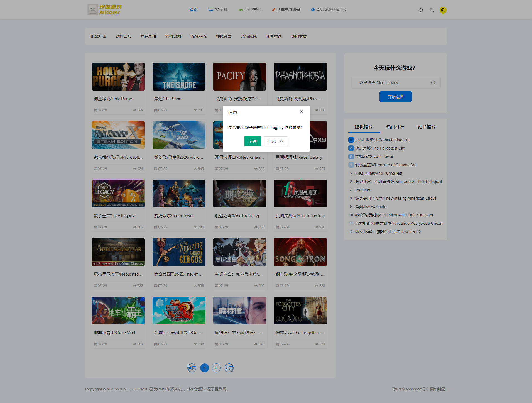Click title 反图灵测试/Anti-TuringTest in the game grid
Screen dimensions: 532x403
point(300,216)
